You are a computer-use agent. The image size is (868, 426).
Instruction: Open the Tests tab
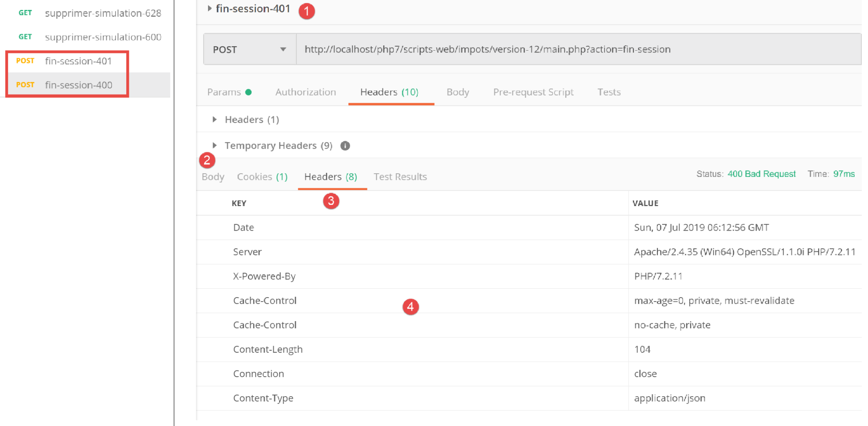tap(608, 92)
